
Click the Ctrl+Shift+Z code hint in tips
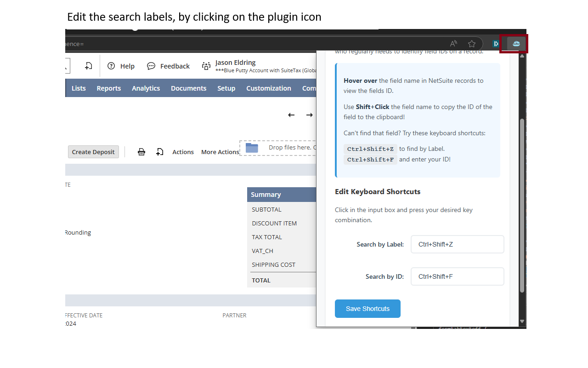[x=370, y=149]
